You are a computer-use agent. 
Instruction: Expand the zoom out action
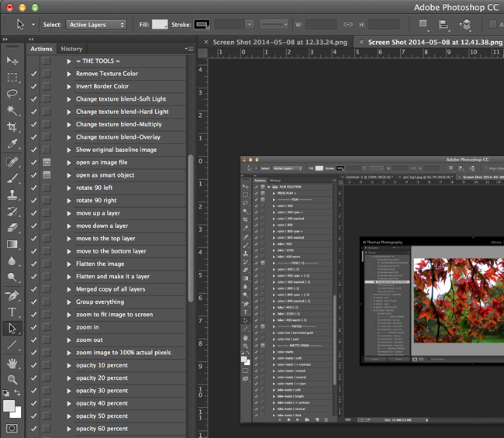69,340
